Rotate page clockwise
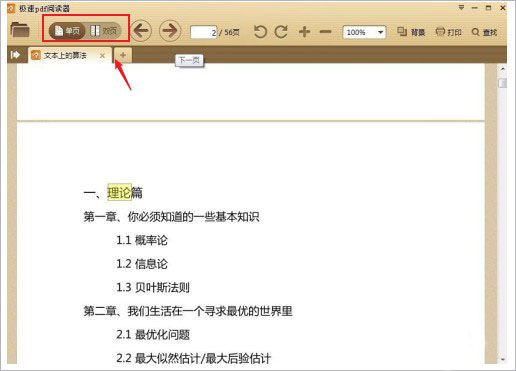This screenshot has height=371, width=516. point(282,32)
